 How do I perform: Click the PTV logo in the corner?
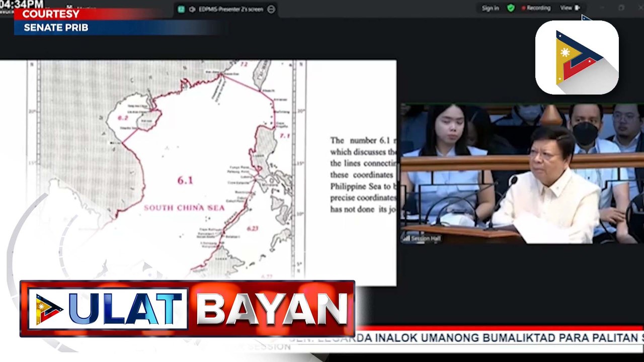pyautogui.click(x=577, y=57)
